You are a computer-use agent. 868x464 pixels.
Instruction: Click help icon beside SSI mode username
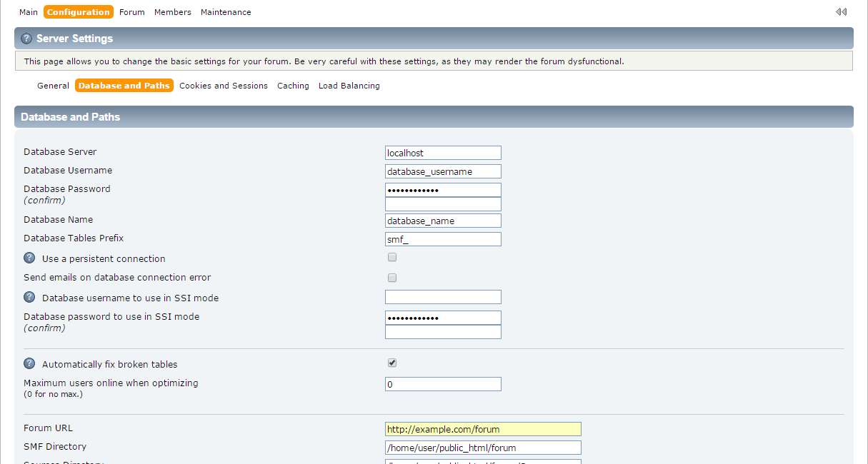click(29, 297)
